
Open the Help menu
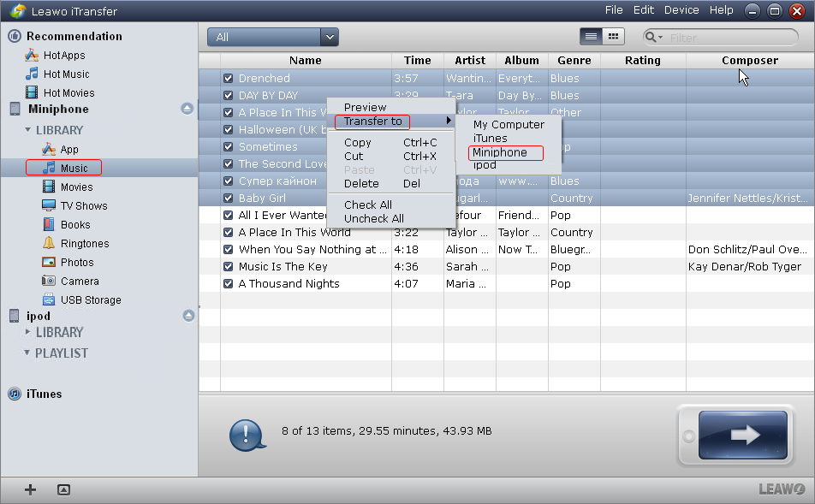tap(722, 10)
